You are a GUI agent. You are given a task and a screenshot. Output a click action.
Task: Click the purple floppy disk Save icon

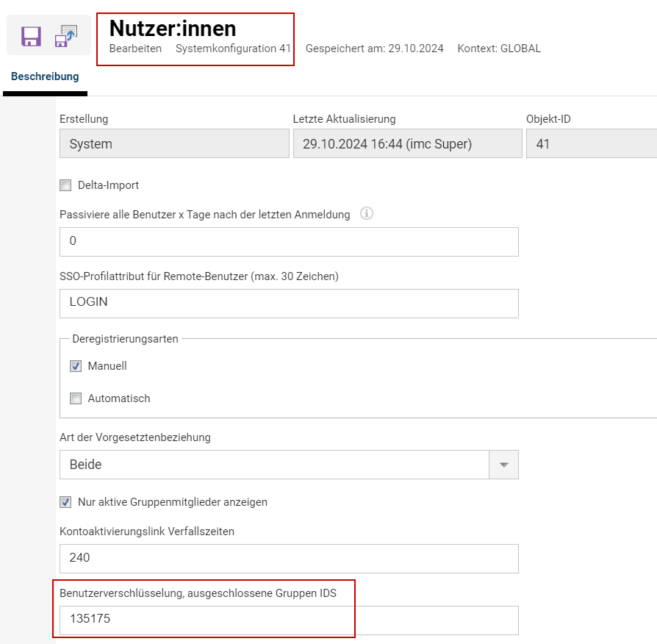[x=31, y=36]
